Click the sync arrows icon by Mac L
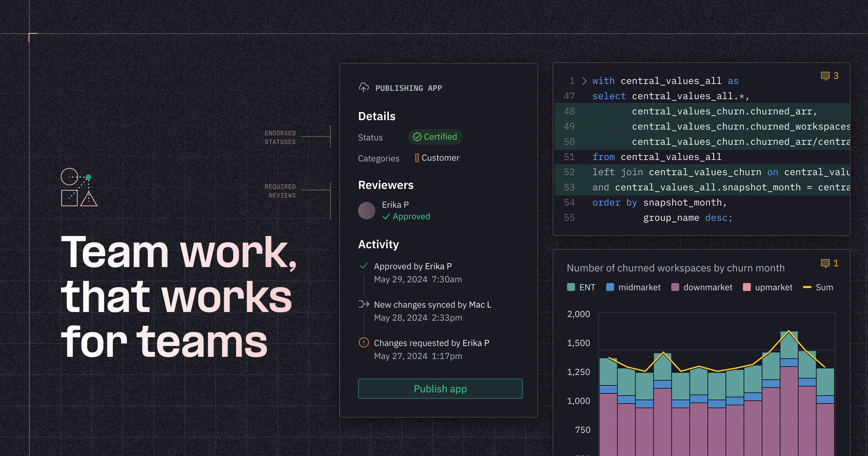The width and height of the screenshot is (868, 456). coord(364,304)
